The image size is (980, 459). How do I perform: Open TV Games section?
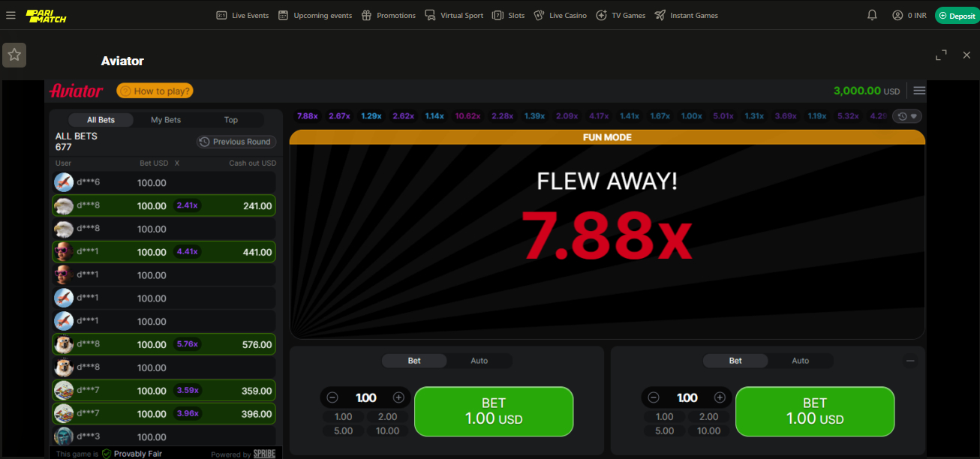point(621,15)
